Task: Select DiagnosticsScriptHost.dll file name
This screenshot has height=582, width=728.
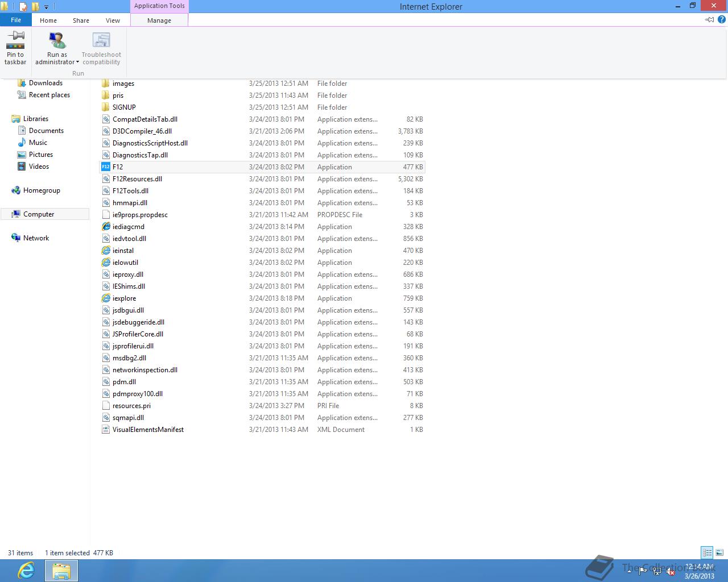Action: point(150,143)
